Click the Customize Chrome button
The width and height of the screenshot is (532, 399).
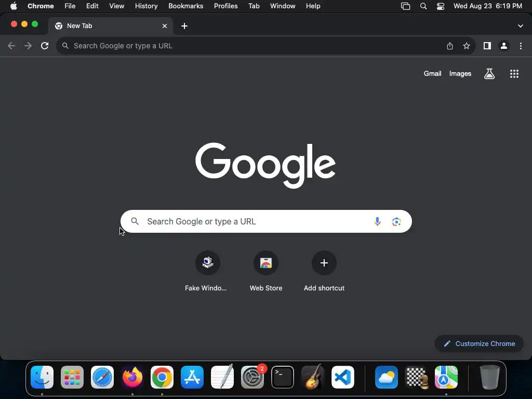[x=479, y=344]
